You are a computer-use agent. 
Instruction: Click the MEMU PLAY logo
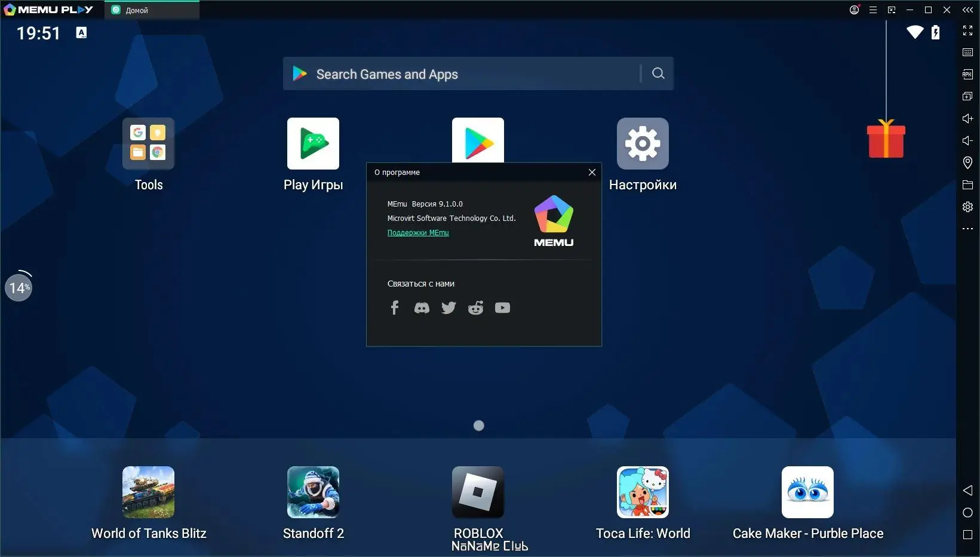[48, 10]
